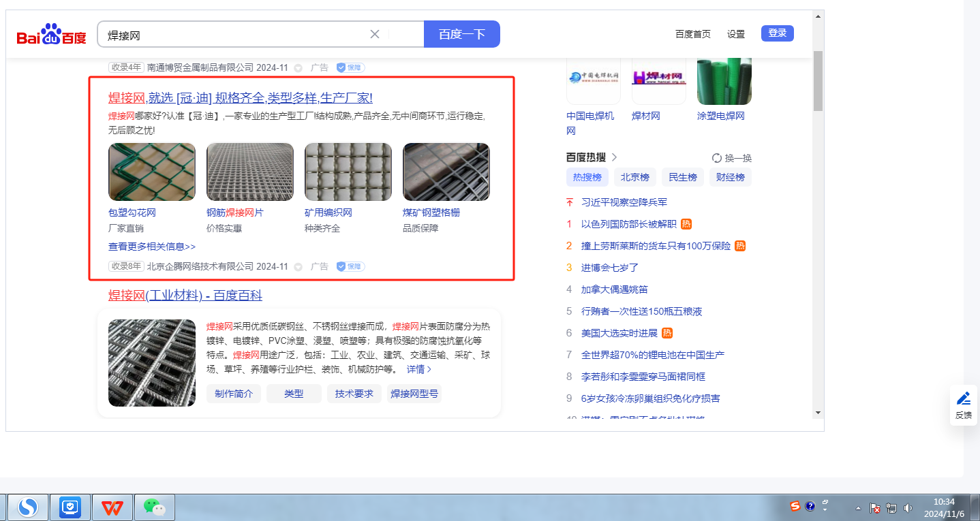Click 查看更多相关信息>>
Viewport: 980px width, 521px height.
152,247
